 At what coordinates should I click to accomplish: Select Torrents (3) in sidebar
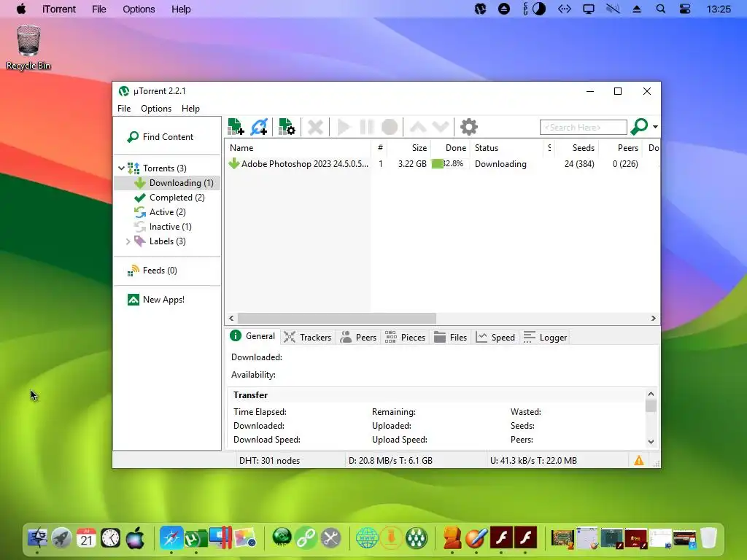point(164,168)
